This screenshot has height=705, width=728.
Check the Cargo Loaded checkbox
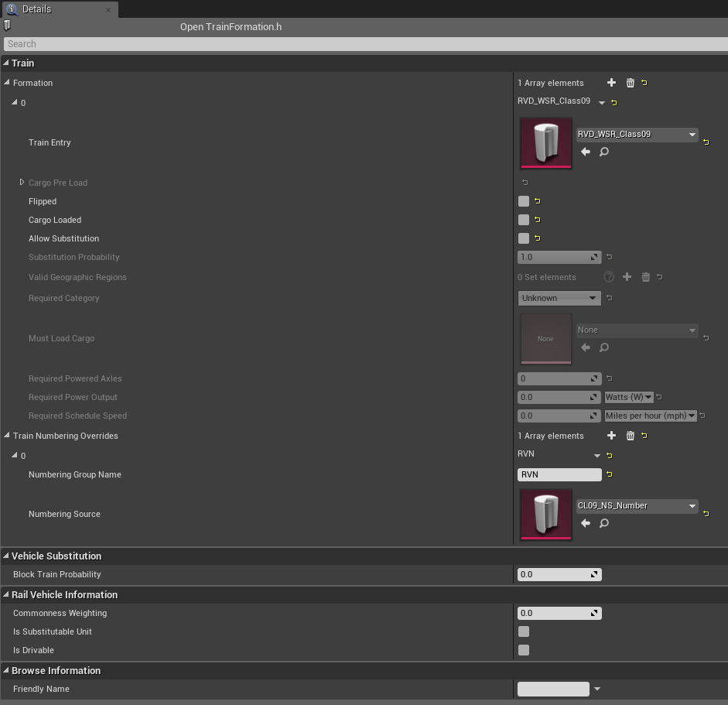(524, 220)
